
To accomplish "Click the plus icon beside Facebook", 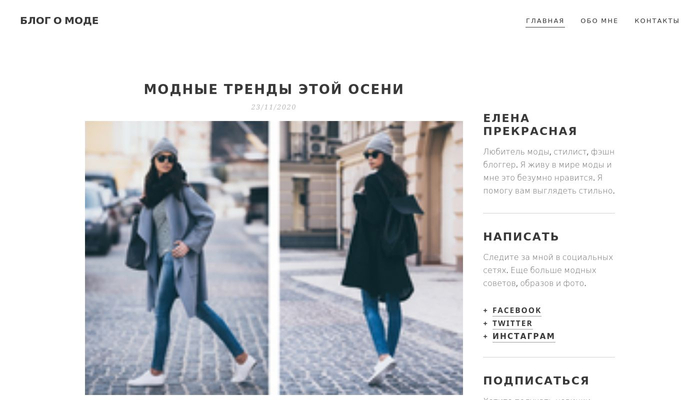I will (485, 310).
